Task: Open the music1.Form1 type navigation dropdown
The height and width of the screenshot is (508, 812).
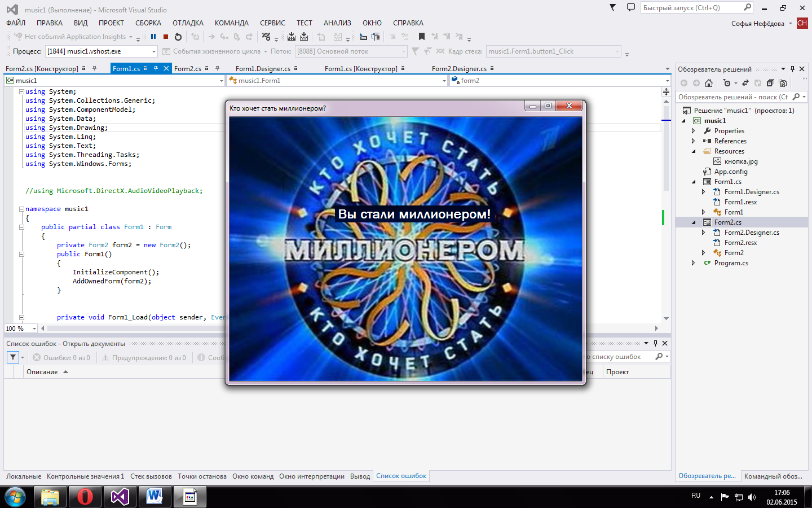Action: 338,81
